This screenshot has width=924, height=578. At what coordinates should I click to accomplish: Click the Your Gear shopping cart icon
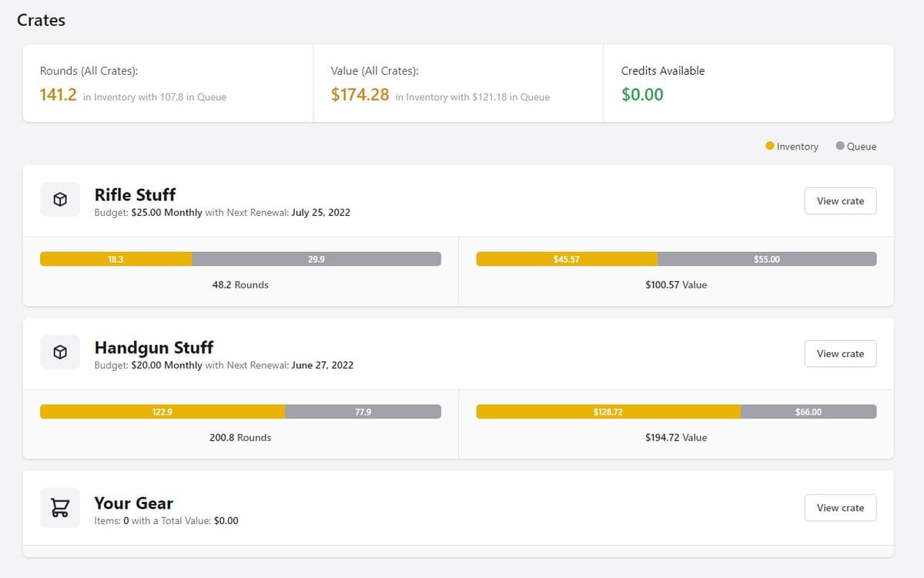(x=60, y=507)
